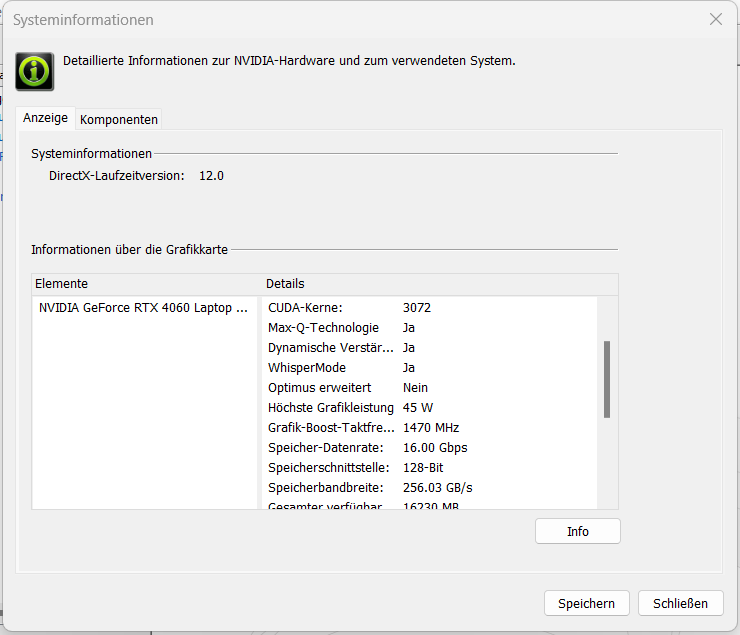Screen dimensions: 740x635
Task: Click the details list scrollbar thumb
Action: tap(607, 379)
